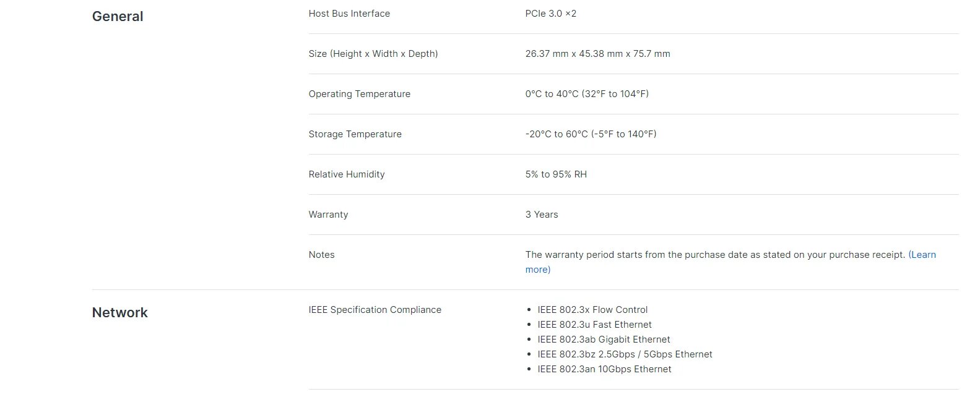Click the IEEE 802.3bz 2.5Gbps / 5Gbps item
Screen dimensions: 980x397
pyautogui.click(x=625, y=354)
